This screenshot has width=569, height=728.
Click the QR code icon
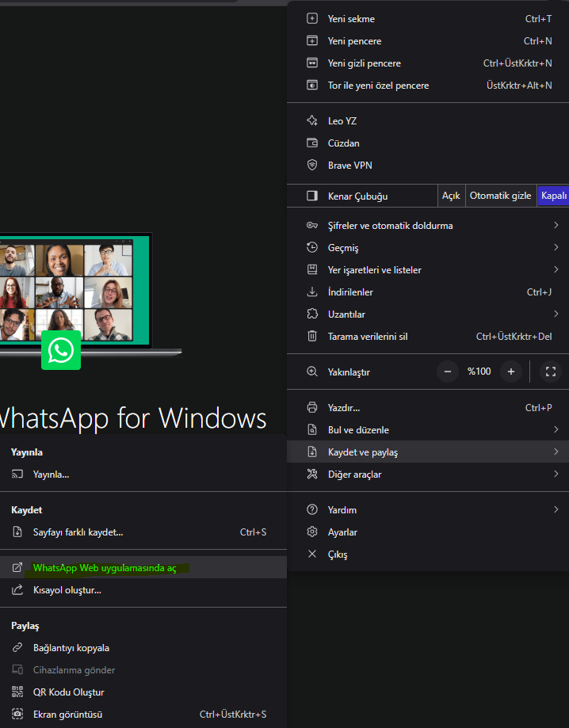pyautogui.click(x=17, y=692)
